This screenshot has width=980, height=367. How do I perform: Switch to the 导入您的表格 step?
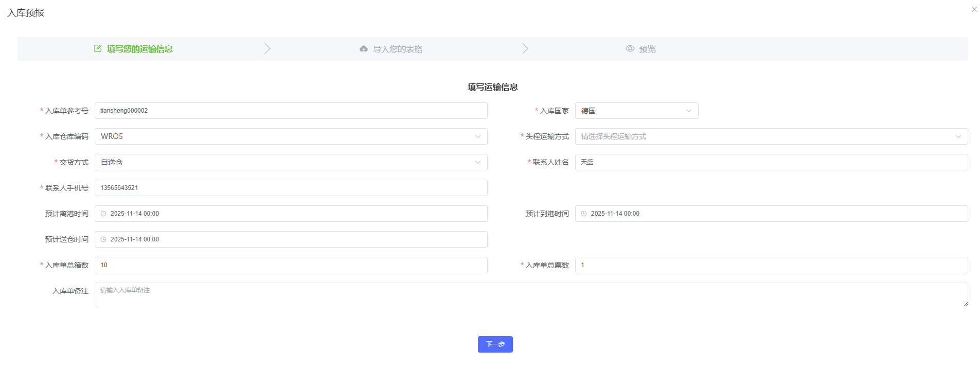tap(397, 49)
